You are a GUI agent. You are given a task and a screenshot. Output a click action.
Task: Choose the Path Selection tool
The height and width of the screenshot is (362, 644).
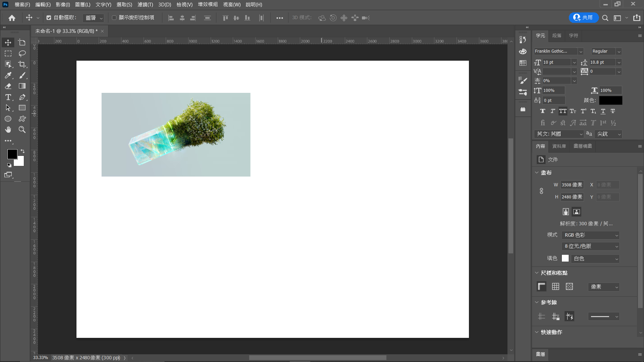8,108
